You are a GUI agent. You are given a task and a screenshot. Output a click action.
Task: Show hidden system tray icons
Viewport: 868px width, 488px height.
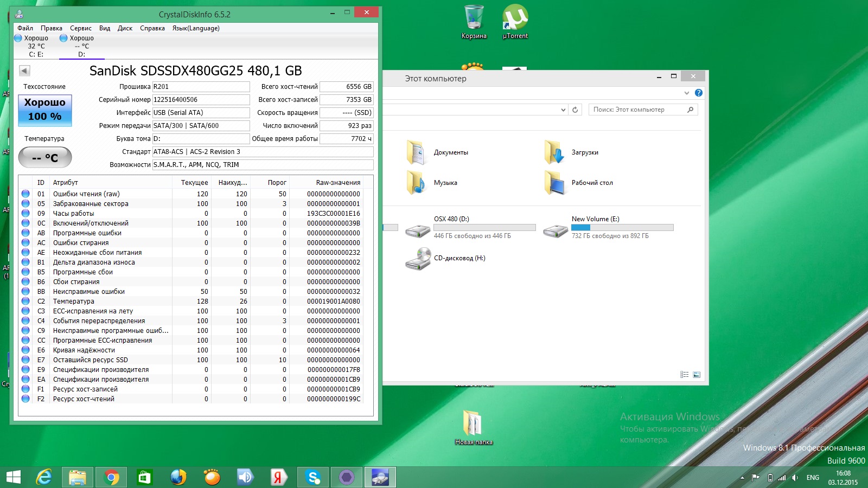click(742, 478)
